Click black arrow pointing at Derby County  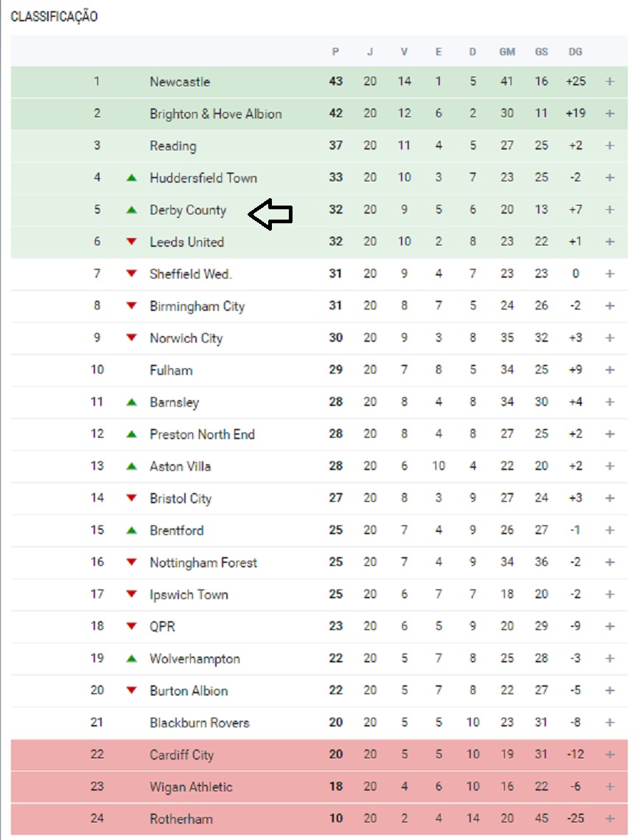coord(270,214)
